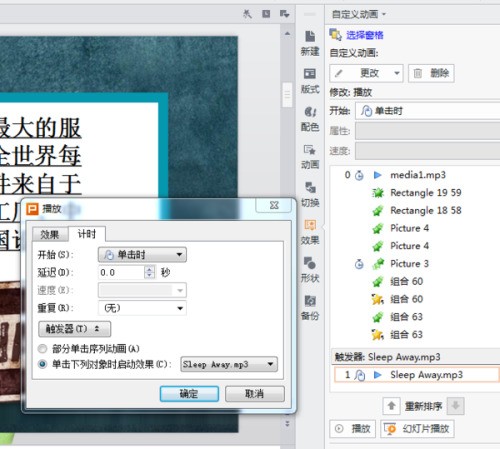Screen dimensions: 500x449
Task: Switch to the 计时 timing tab
Action: [87, 234]
